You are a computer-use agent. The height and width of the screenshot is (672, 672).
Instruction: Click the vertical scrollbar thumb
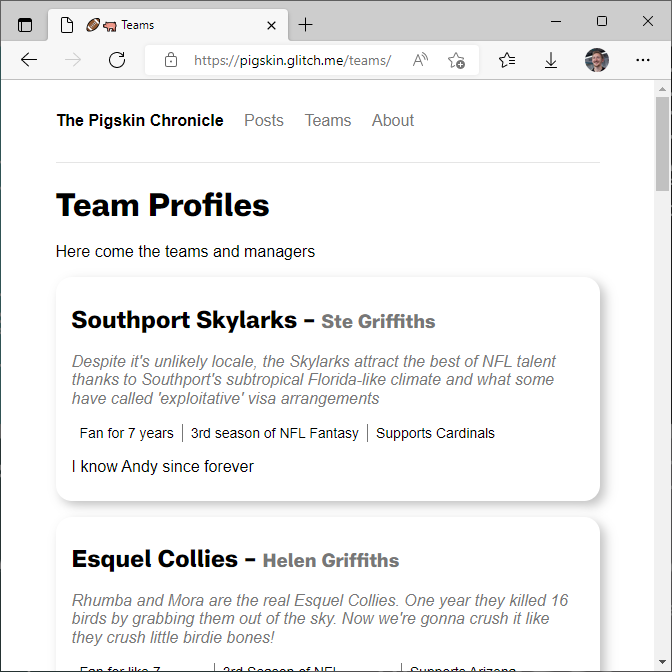[x=663, y=144]
